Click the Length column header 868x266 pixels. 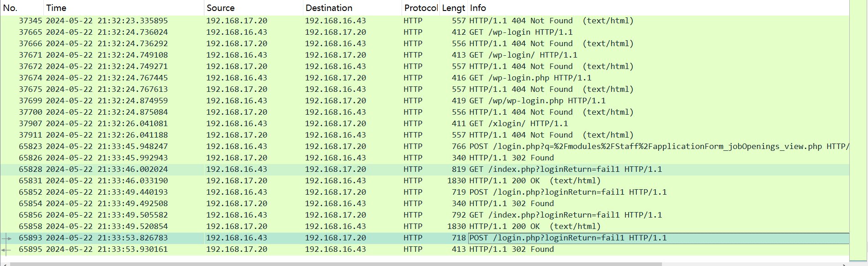point(453,8)
